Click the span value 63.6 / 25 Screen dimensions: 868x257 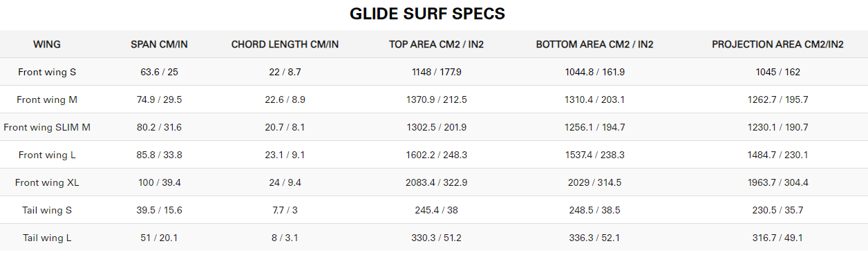click(x=159, y=72)
